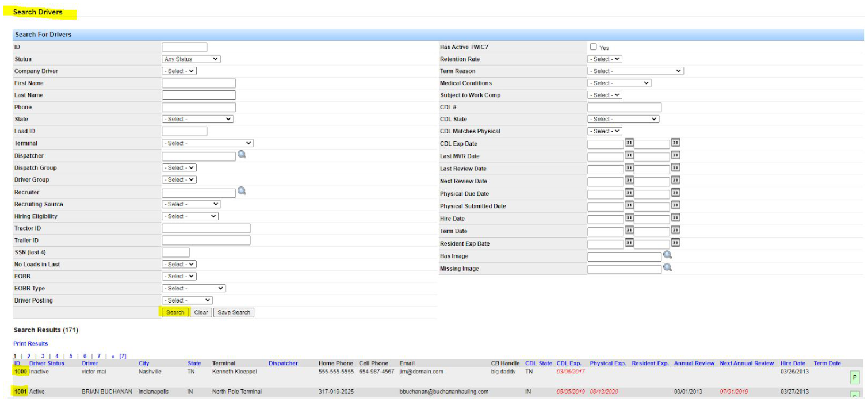Image resolution: width=868 pixels, height=402 pixels.
Task: Open the Dispatch Group dropdown
Action: (179, 168)
